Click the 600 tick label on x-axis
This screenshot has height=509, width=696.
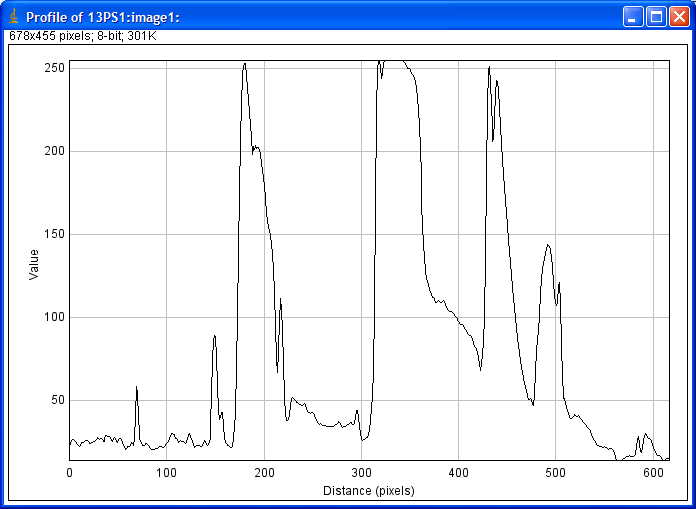click(x=652, y=472)
